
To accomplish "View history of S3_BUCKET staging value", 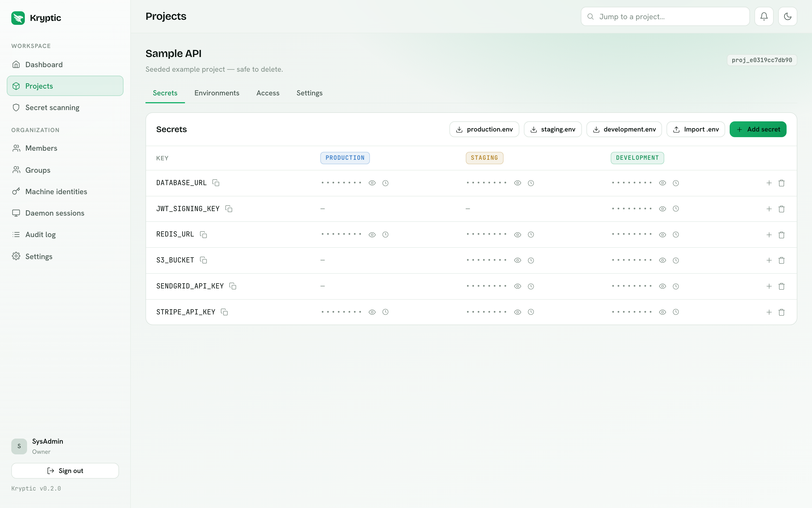I will pos(531,260).
